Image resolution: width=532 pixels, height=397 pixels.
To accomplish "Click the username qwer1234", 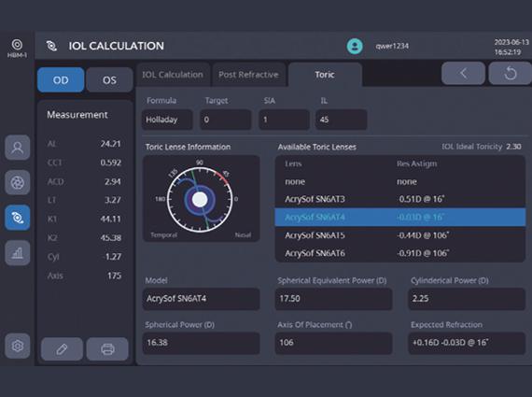I will coord(392,46).
